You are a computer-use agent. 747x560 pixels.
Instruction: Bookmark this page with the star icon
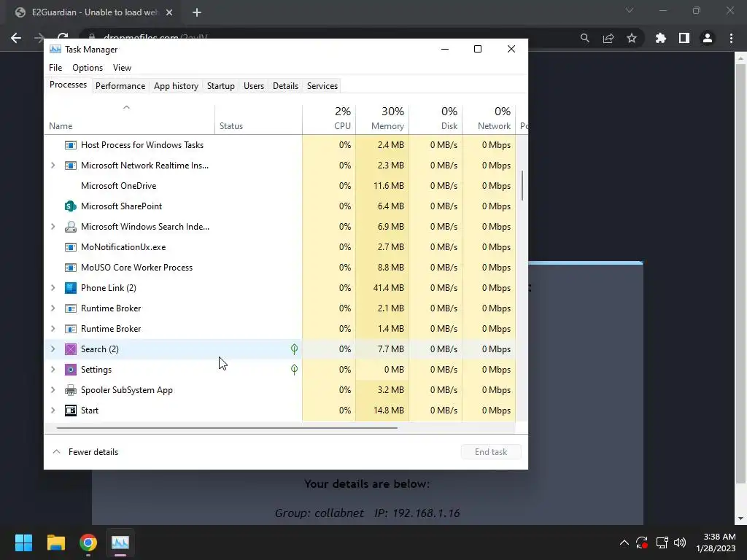(632, 38)
